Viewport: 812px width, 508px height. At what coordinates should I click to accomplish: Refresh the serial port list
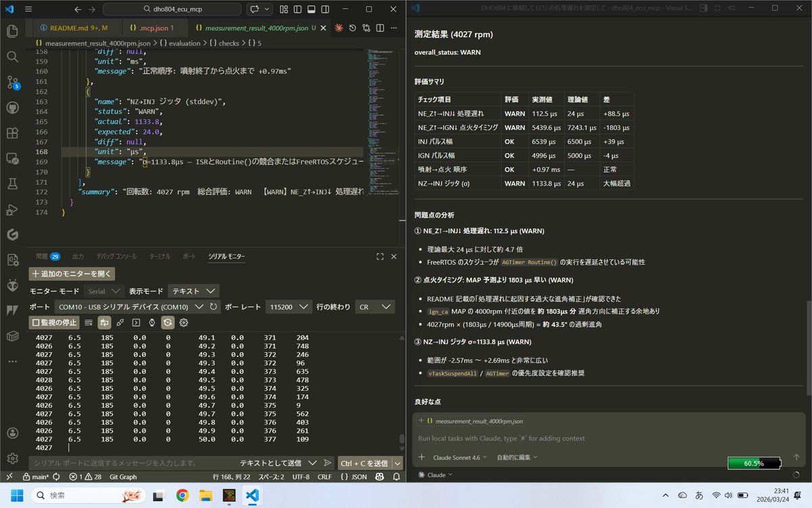(214, 307)
